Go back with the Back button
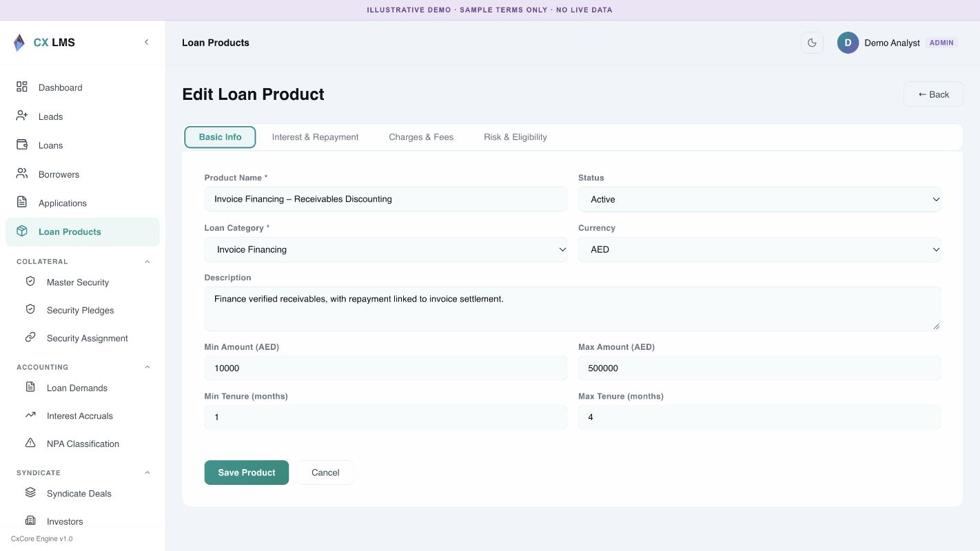Image resolution: width=980 pixels, height=551 pixels. coord(933,94)
